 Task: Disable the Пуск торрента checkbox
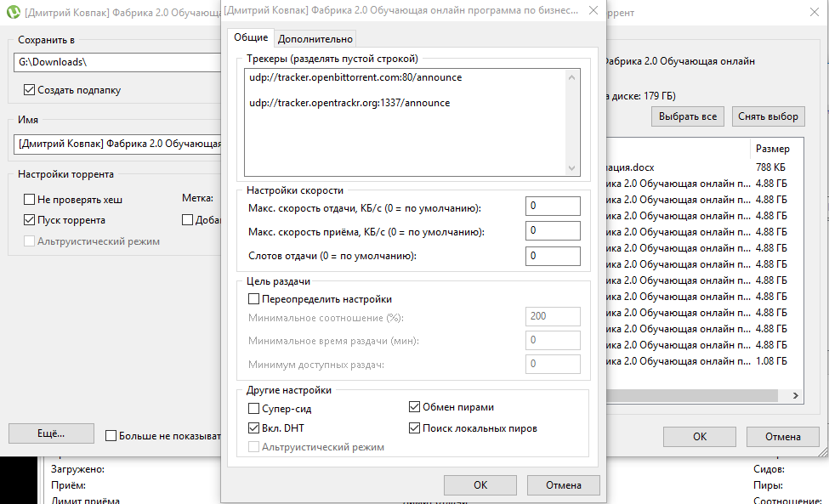pos(26,218)
